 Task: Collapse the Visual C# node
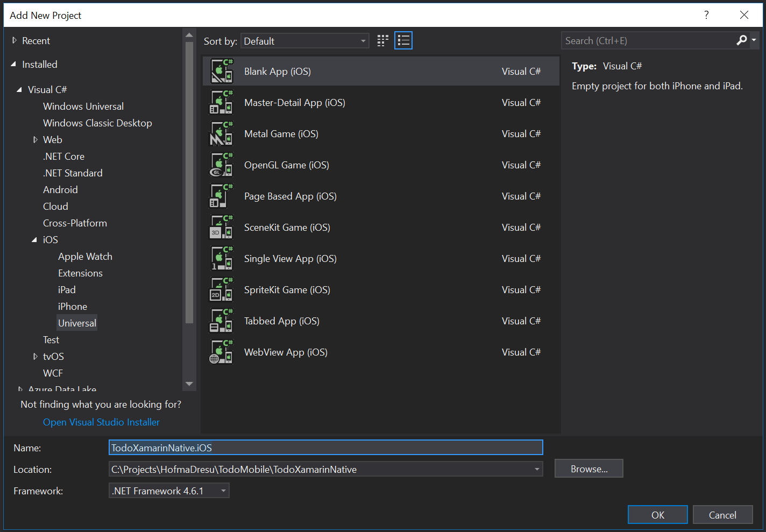tap(19, 90)
